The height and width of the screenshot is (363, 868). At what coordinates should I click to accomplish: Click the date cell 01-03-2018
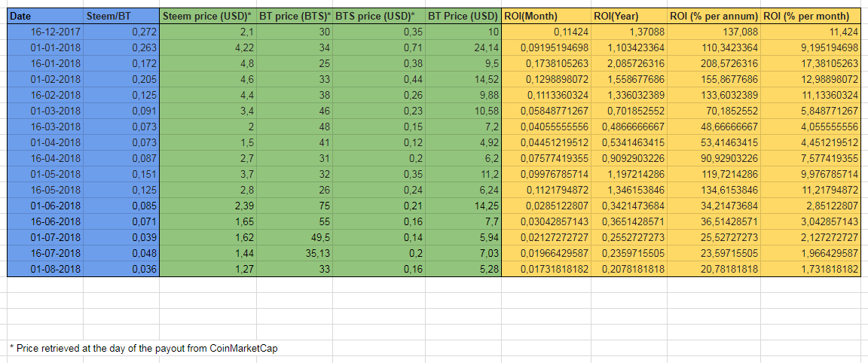[x=45, y=111]
